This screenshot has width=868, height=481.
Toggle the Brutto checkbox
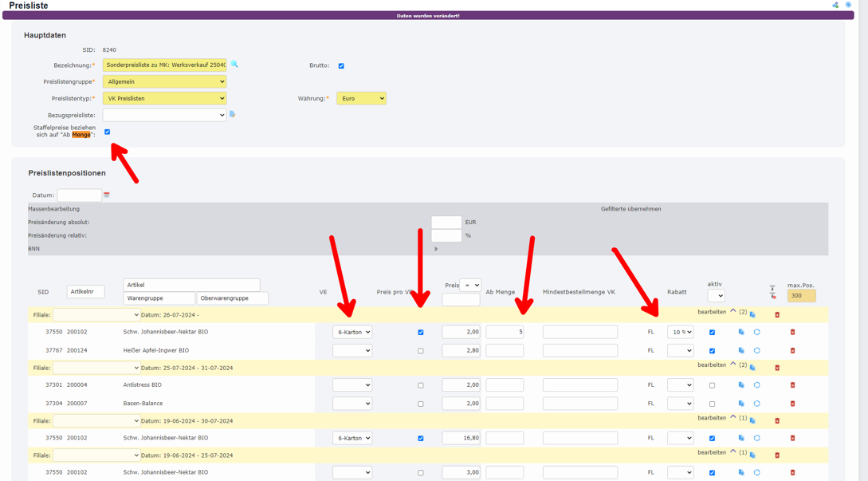tap(341, 66)
